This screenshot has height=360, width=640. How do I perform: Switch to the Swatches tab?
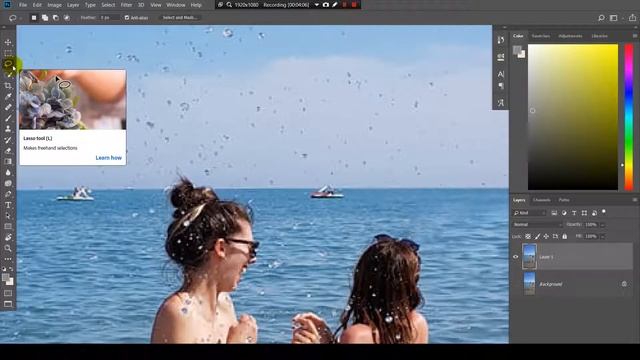pos(540,36)
